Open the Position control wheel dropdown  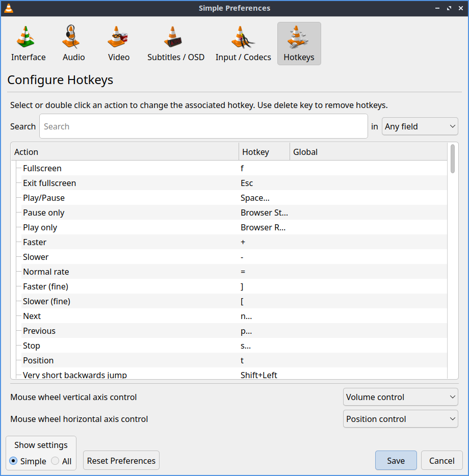tap(400, 419)
